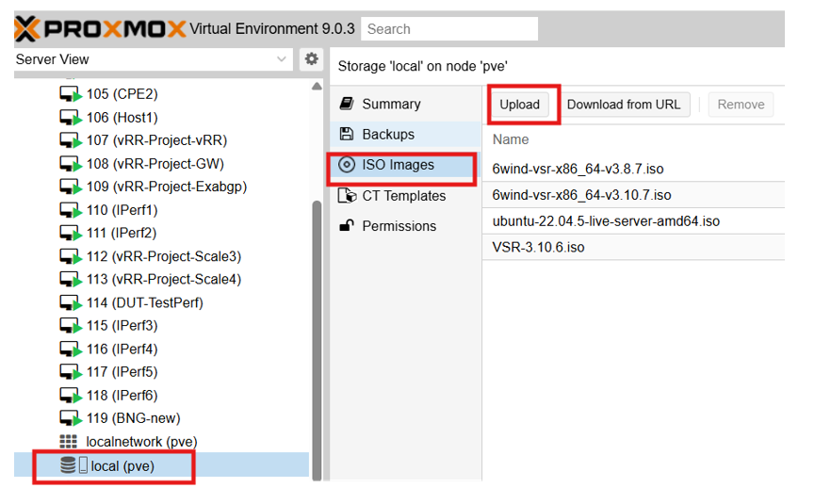
Task: Click the VM icon for 112 (vRR-Project-Scale3)
Action: [71, 256]
